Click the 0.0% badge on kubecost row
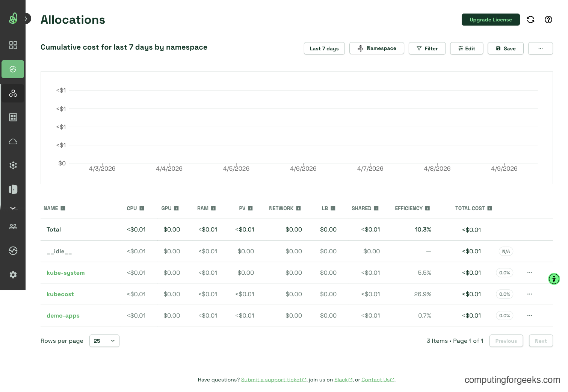Image resolution: width=568 pixels, height=392 pixels. coord(505,294)
